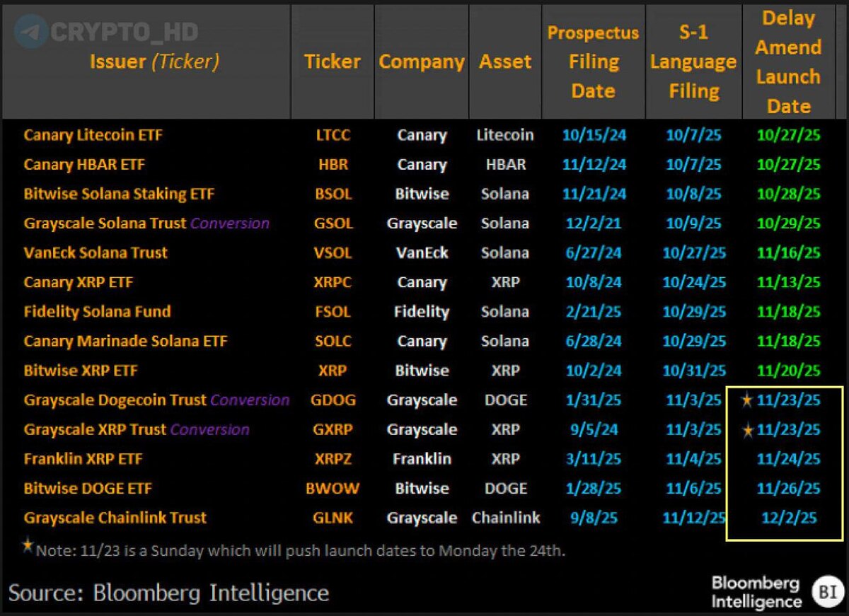
Task: Select the Grayscale Chainlink Trust issuer name
Action: [115, 518]
